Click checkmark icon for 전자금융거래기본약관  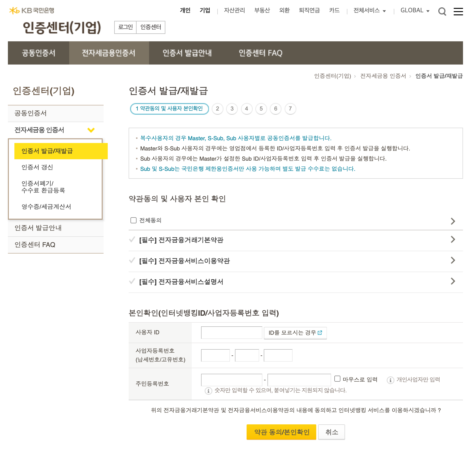pos(132,240)
